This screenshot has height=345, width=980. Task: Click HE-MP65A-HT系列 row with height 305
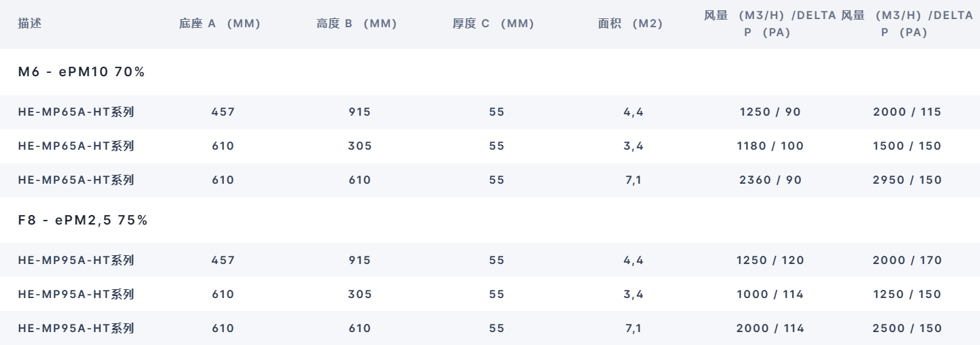coord(490,146)
